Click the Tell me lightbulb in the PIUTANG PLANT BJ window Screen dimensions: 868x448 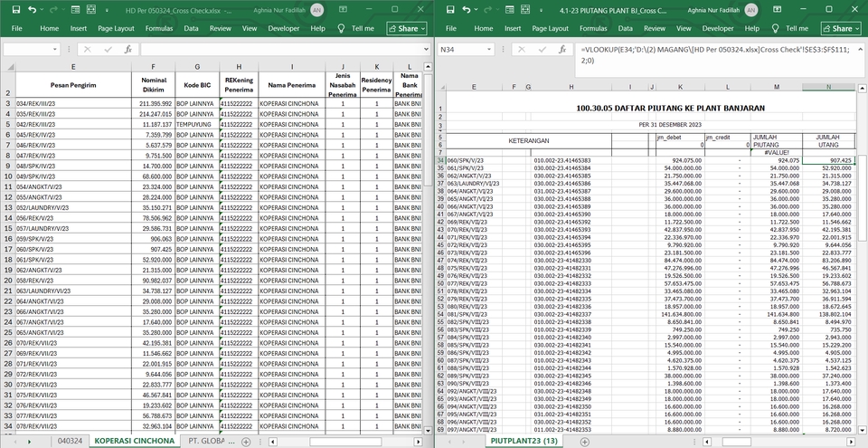point(775,28)
